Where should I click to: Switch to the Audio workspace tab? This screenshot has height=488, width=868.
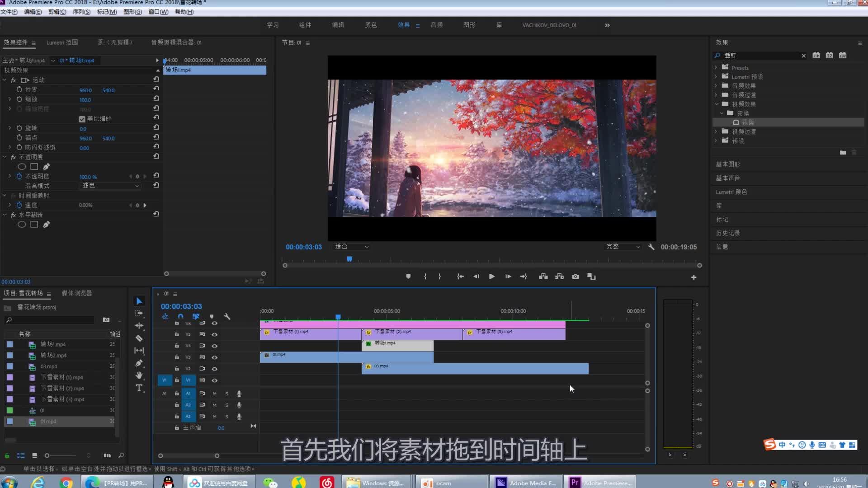pos(436,25)
